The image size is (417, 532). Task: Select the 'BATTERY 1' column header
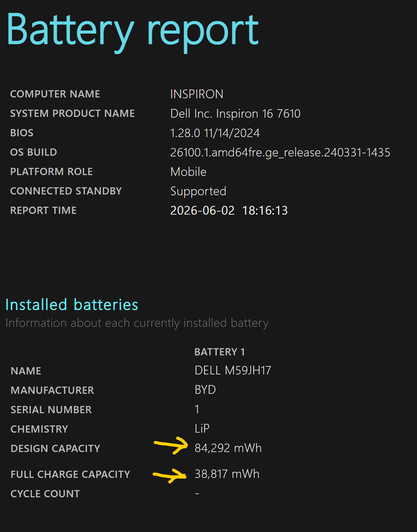click(220, 352)
